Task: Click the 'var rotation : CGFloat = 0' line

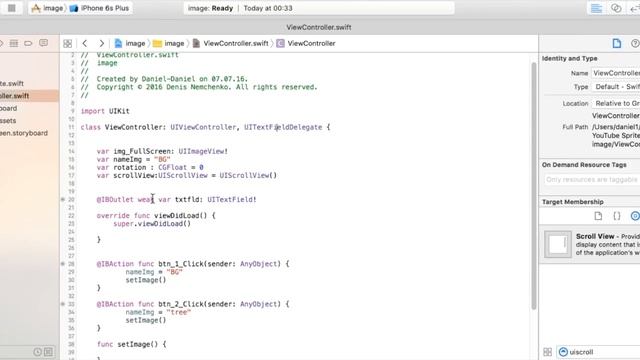Action: click(x=150, y=167)
